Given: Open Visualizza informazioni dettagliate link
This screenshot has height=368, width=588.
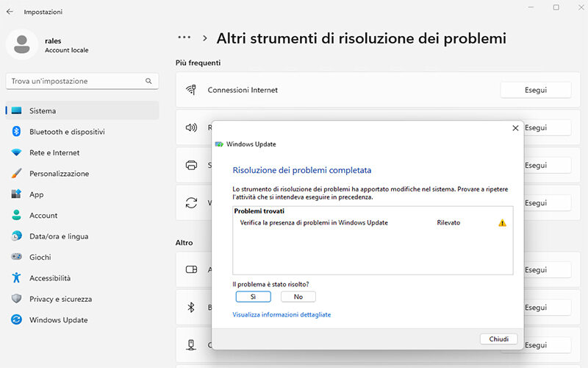Looking at the screenshot, I should pos(282,315).
